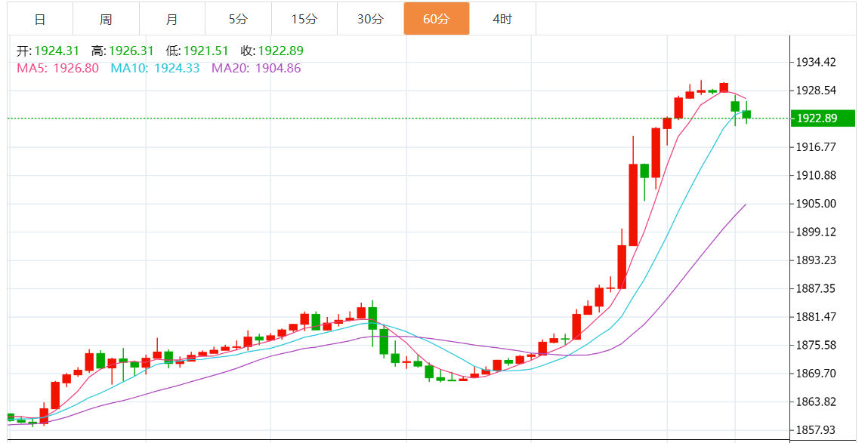Click the MA10: 1924.33 label
868x443 pixels.
(x=155, y=69)
